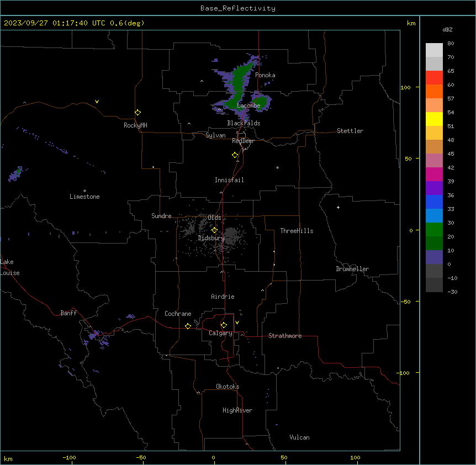Click the gray clutter patch east of Didsbury

(x=231, y=236)
